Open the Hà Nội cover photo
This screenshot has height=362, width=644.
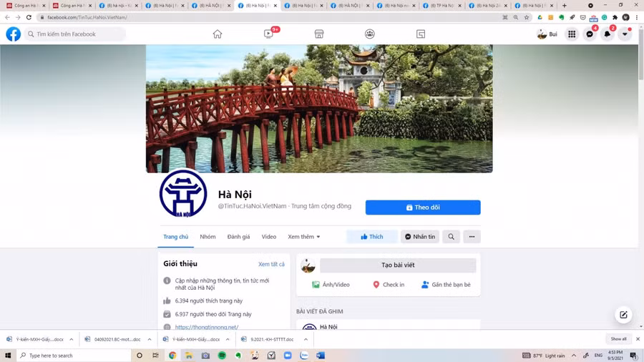(x=319, y=108)
